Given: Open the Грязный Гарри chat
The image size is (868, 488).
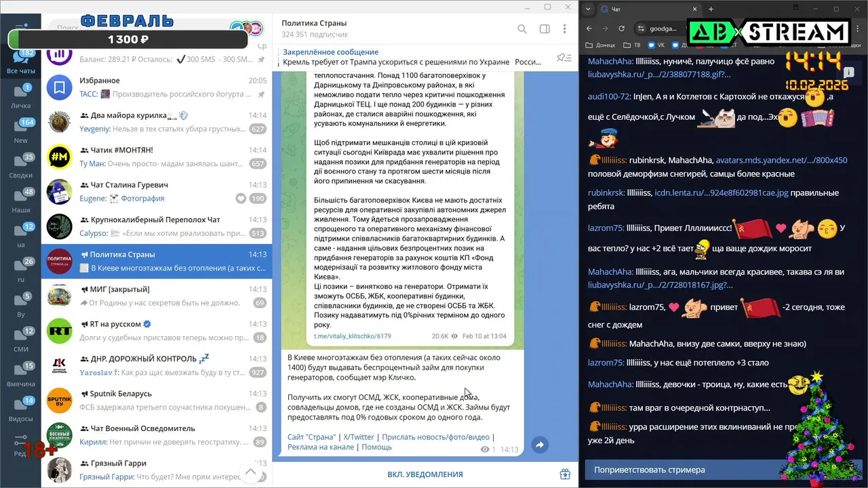Looking at the screenshot, I should point(157,470).
